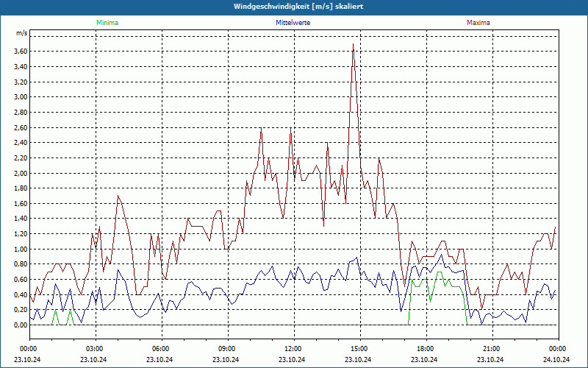
Task: Click the red Maxima legend label
Action: 478,23
